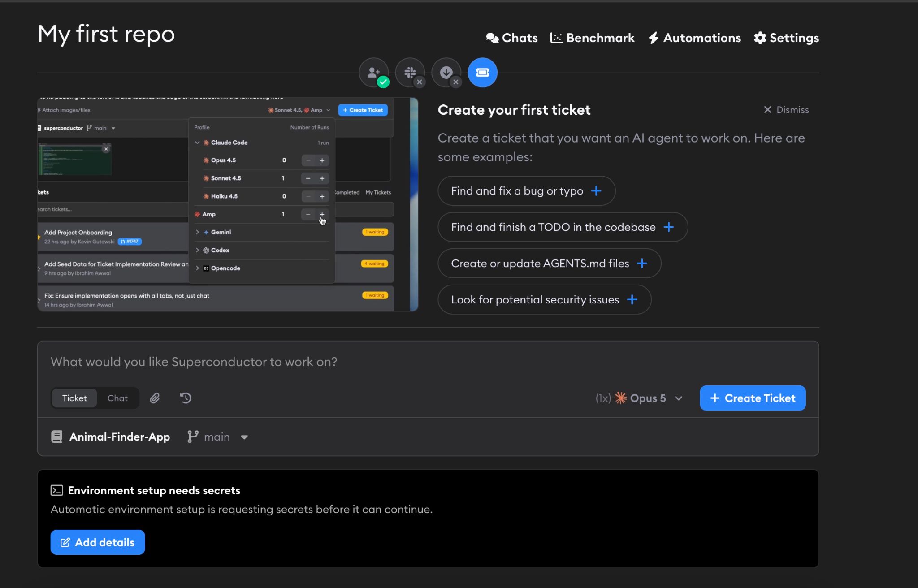Switch to Ticket mode
This screenshot has height=588, width=918.
click(74, 398)
